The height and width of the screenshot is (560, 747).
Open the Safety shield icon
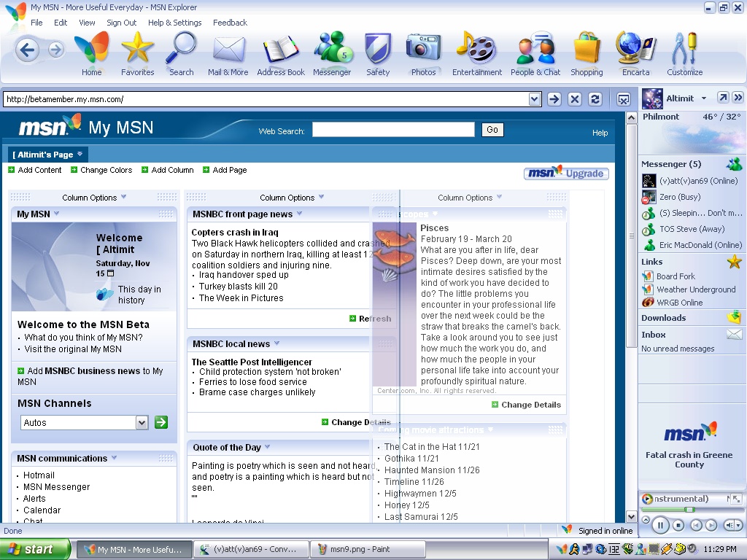pyautogui.click(x=378, y=48)
